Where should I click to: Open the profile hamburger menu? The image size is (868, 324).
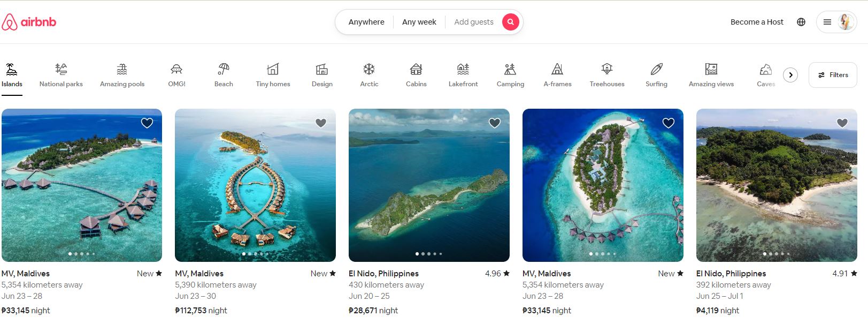(x=836, y=22)
